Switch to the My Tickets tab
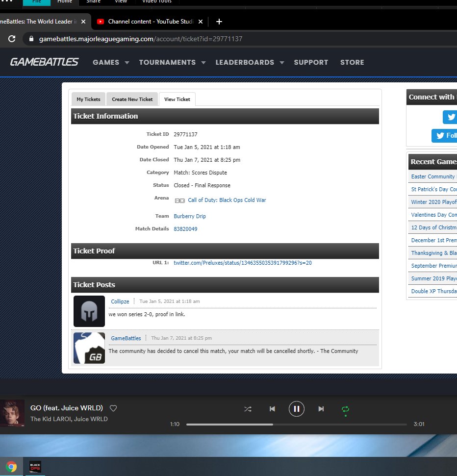The width and height of the screenshot is (457, 476). coord(88,99)
